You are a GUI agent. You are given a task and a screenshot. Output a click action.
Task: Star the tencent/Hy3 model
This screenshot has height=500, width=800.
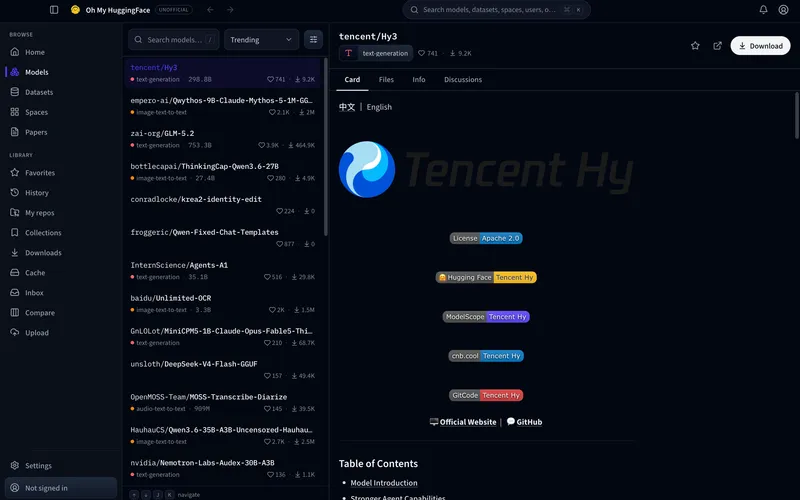pyautogui.click(x=695, y=45)
